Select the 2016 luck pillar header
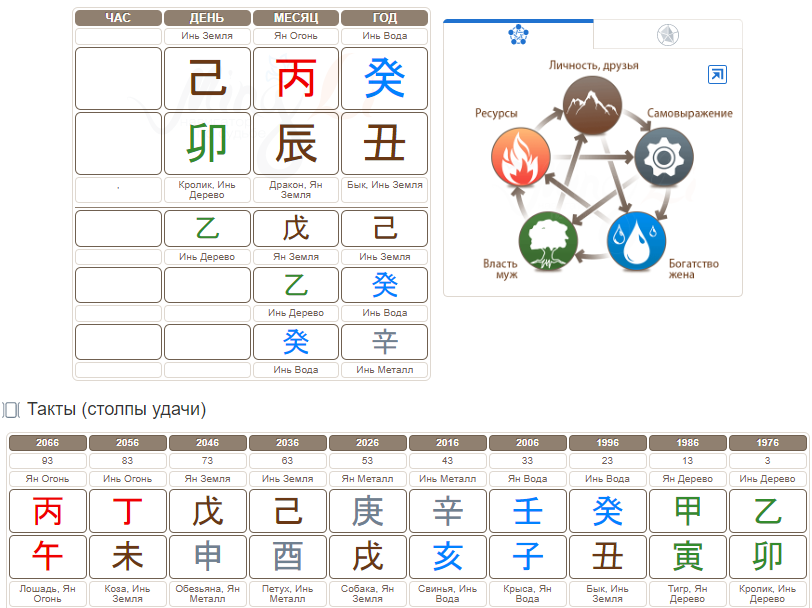This screenshot has height=608, width=812. point(447,443)
